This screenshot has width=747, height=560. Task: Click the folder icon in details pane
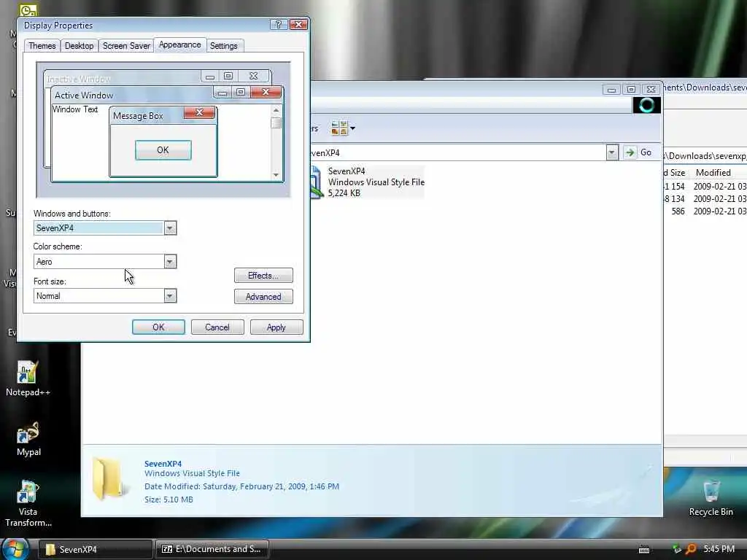pos(110,478)
